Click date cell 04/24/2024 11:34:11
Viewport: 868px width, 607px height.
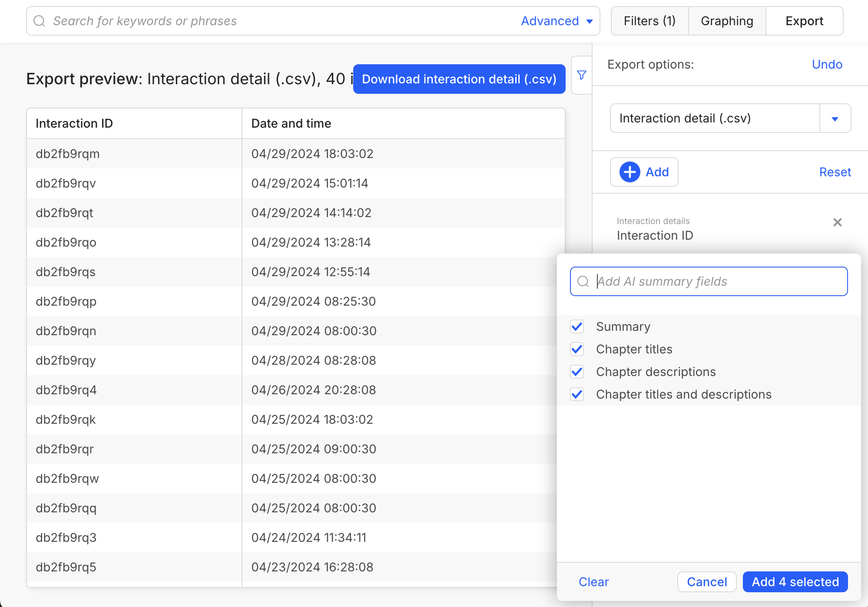tap(309, 538)
